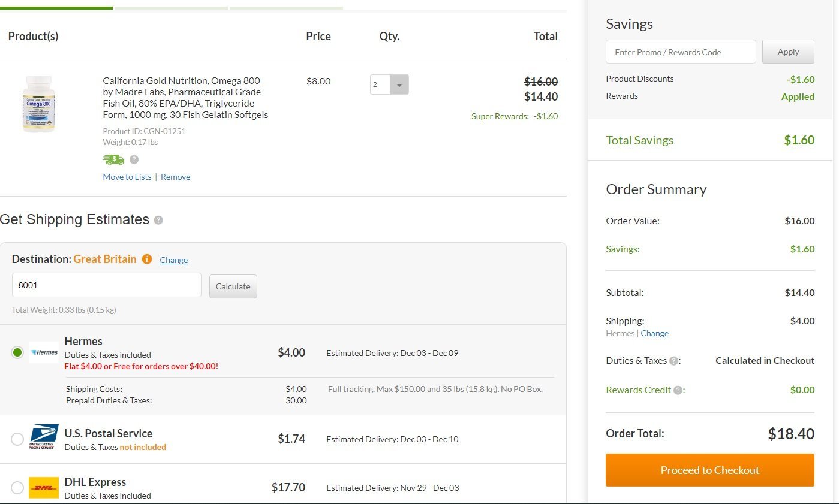Open the quantity dropdown for Omega 800
The height and width of the screenshot is (504, 839).
[x=399, y=84]
